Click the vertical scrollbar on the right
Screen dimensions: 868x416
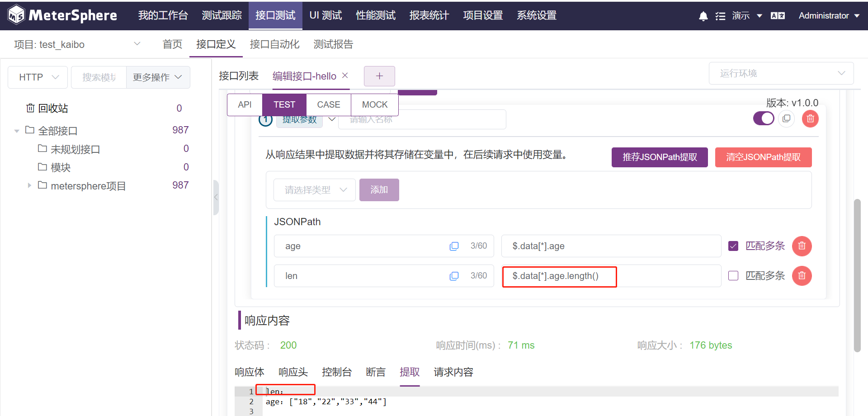(857, 275)
